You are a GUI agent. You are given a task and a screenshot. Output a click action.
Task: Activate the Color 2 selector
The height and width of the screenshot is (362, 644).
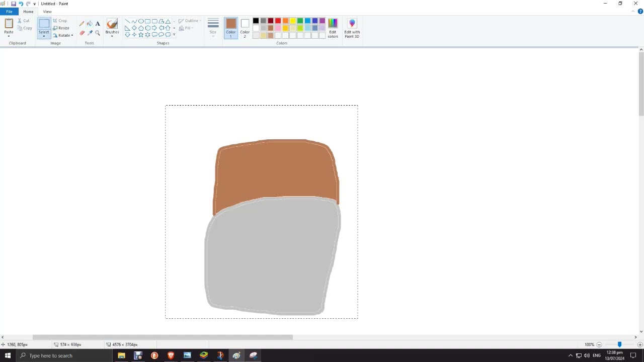coord(245,28)
